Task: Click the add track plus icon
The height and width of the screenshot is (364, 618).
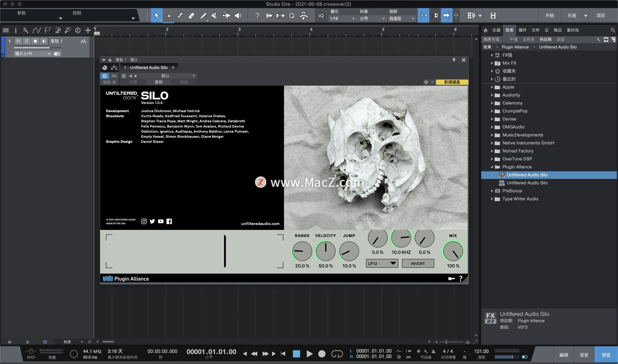Action: coord(88,30)
